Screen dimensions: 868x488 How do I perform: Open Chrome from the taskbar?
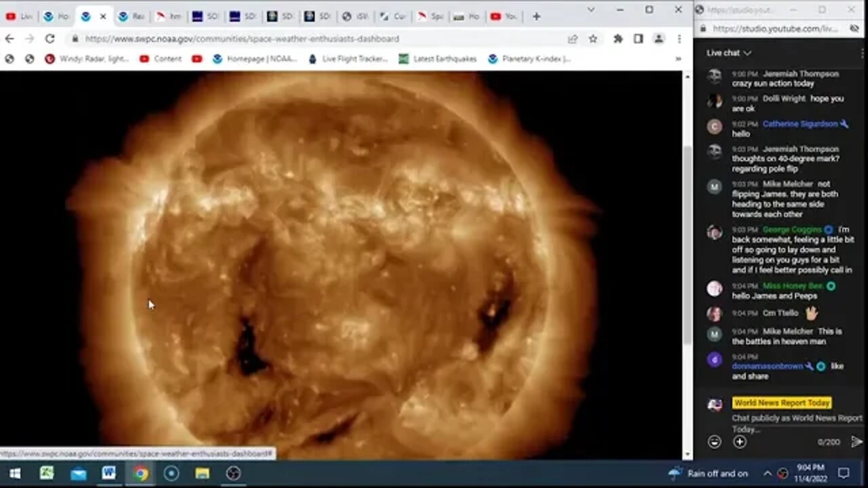[140, 473]
